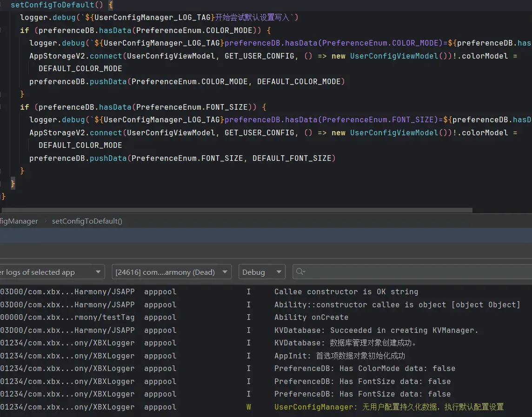Click the setConfigToDefault() breadcrumb

(87, 221)
